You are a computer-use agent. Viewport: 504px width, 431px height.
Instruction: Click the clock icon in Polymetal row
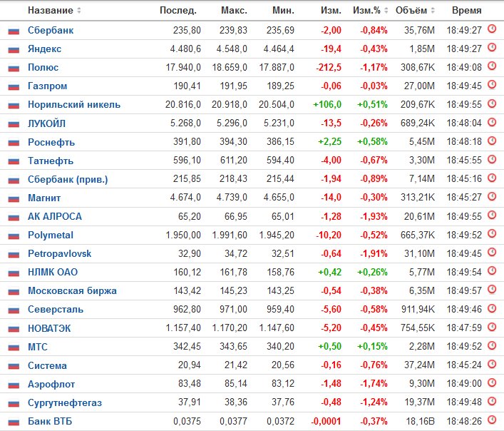pos(492,233)
